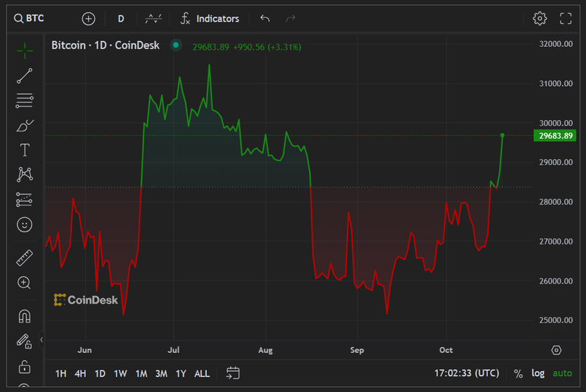Undo the last chart action
Screen dimensions: 586x392
265,18
